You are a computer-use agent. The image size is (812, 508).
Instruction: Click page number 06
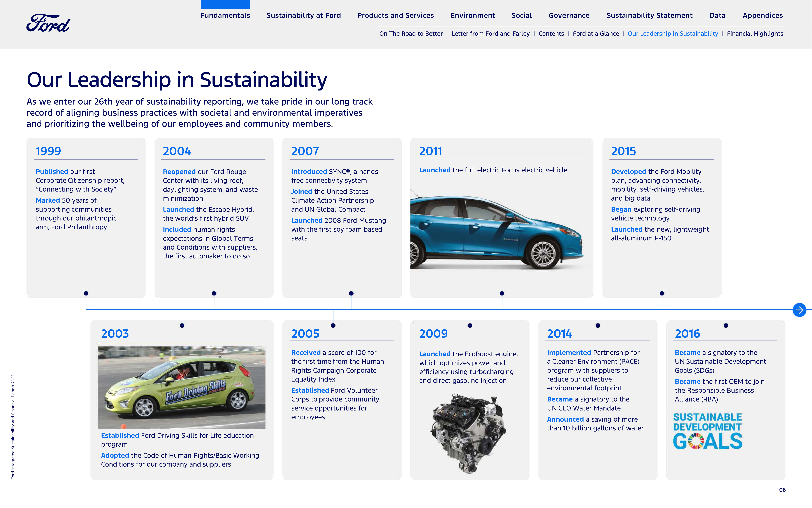782,490
